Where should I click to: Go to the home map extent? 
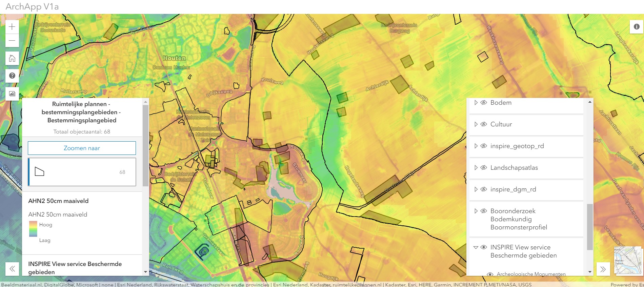pyautogui.click(x=12, y=59)
